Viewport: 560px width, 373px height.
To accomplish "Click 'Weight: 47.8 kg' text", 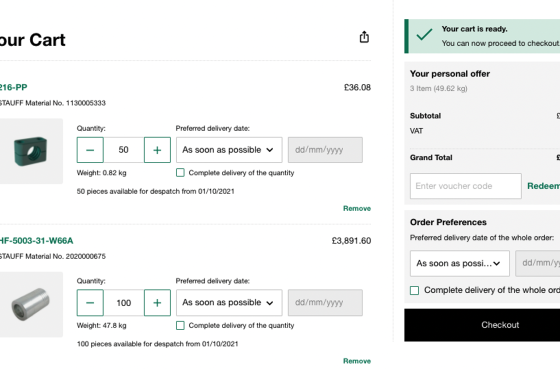I will point(101,325).
